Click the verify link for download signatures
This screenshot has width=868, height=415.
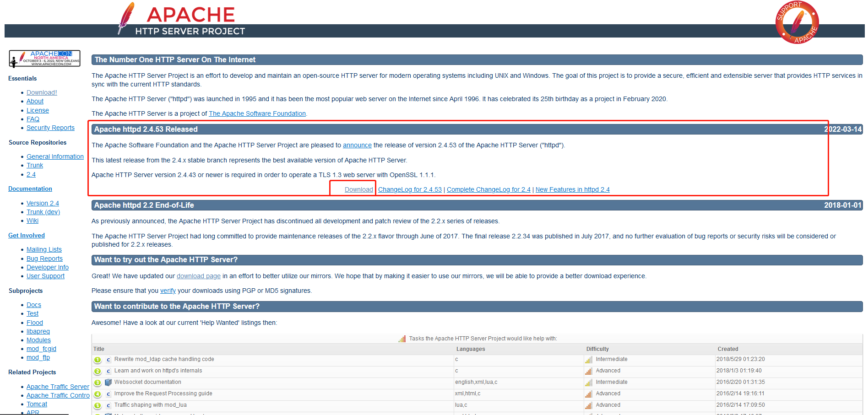tap(168, 291)
